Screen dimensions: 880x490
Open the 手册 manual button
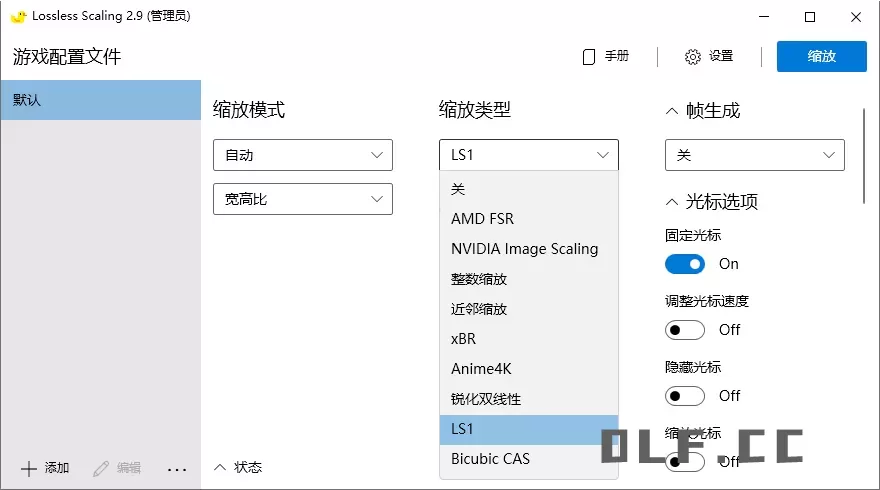tap(606, 56)
